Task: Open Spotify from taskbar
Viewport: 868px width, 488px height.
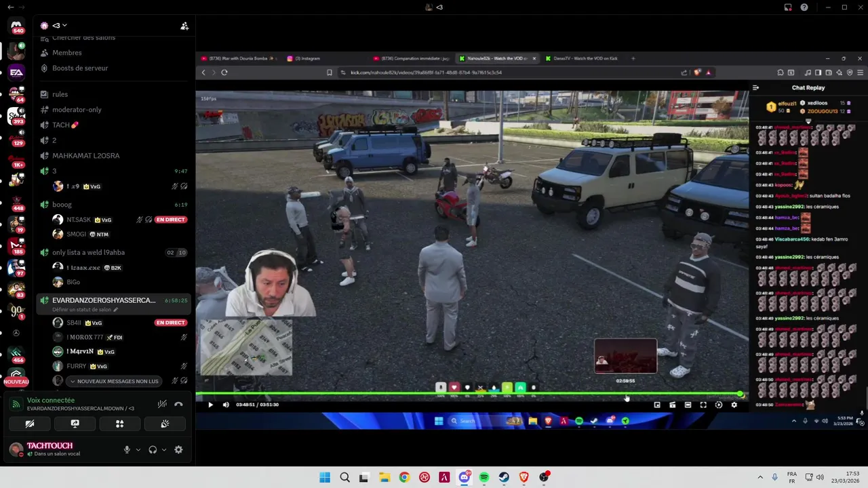Action: pyautogui.click(x=484, y=477)
